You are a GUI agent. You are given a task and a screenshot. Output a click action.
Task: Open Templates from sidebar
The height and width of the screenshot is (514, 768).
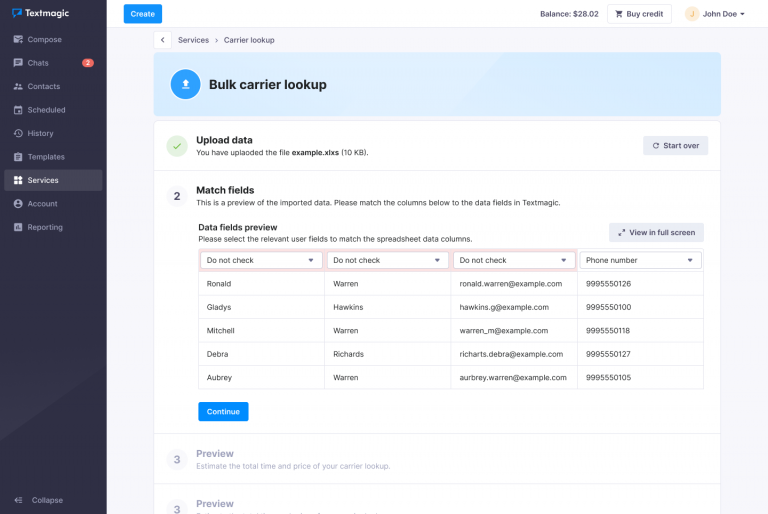(x=46, y=157)
